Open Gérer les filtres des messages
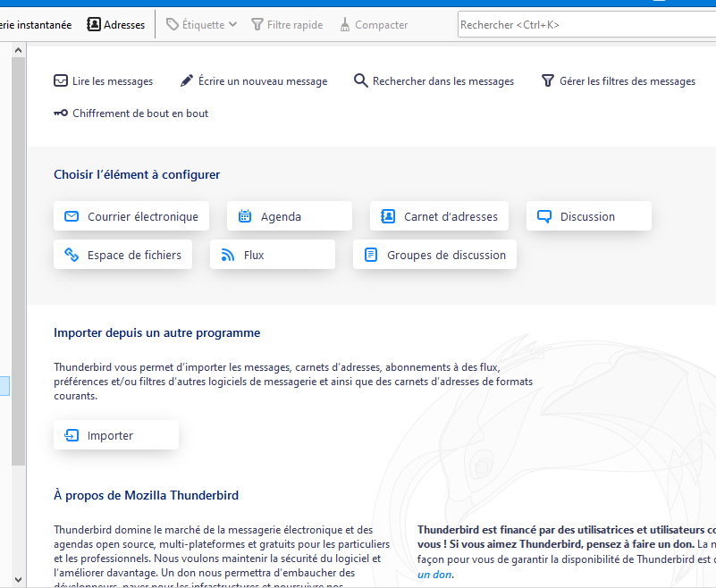716x588 pixels. click(x=628, y=81)
